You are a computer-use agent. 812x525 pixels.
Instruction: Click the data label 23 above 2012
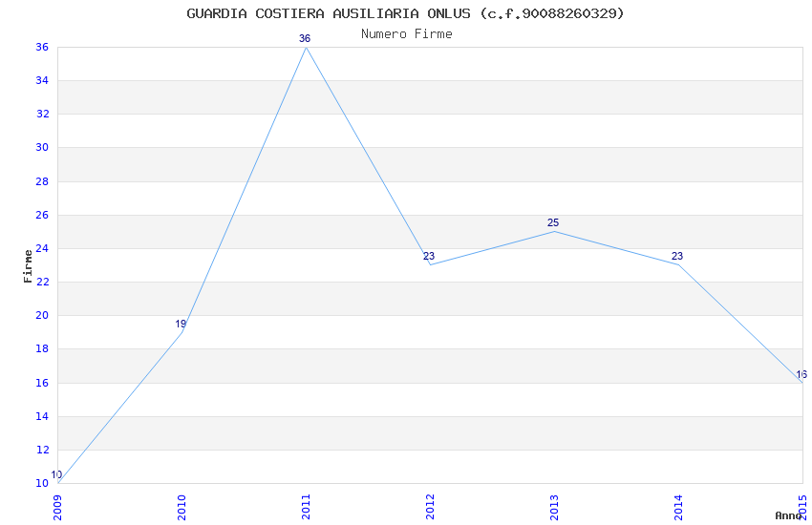click(429, 257)
